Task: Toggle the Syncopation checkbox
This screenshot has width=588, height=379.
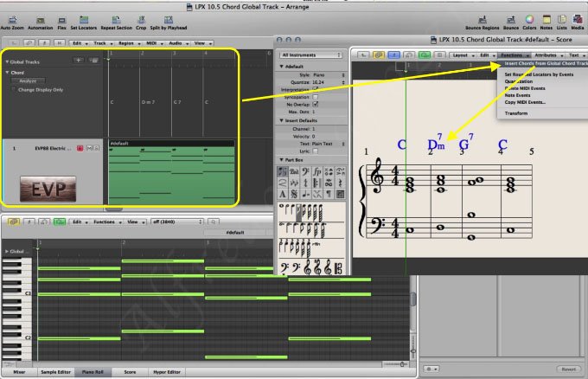Action: coord(315,95)
